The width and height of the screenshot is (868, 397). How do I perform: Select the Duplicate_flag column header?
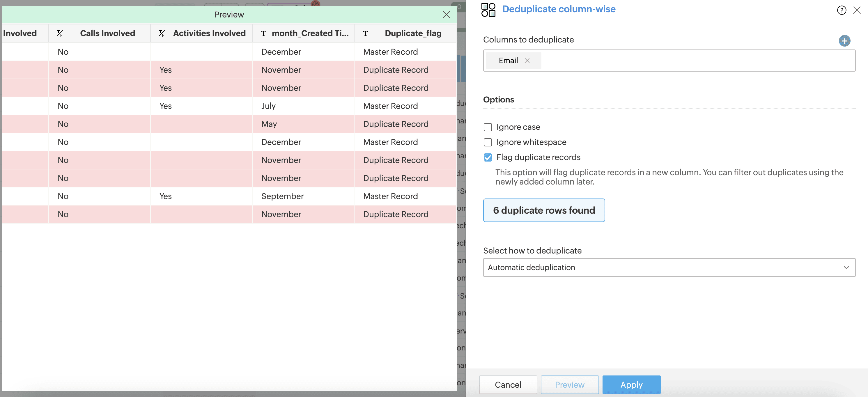pos(413,33)
